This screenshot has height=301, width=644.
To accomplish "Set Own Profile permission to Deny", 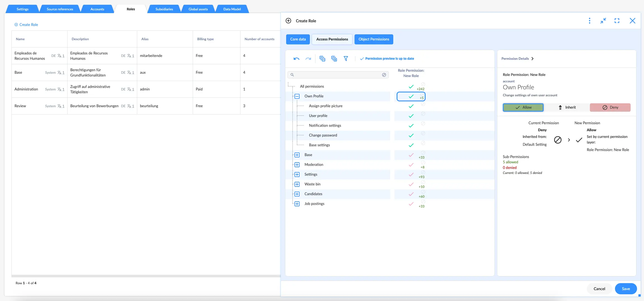I will [610, 107].
